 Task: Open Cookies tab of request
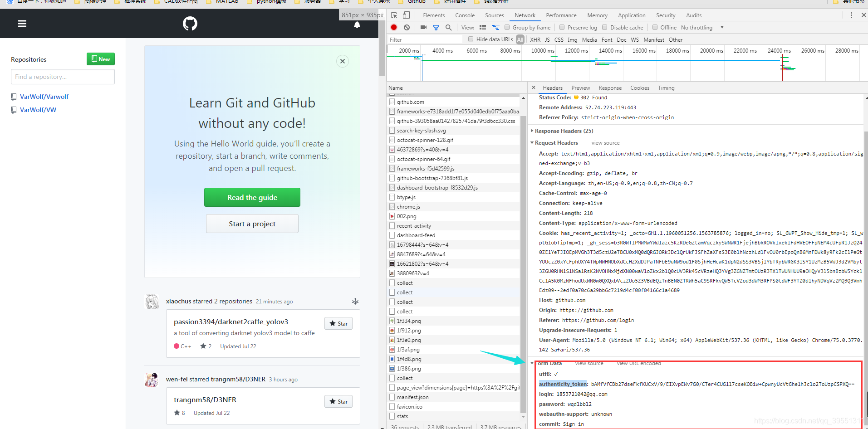tap(640, 88)
